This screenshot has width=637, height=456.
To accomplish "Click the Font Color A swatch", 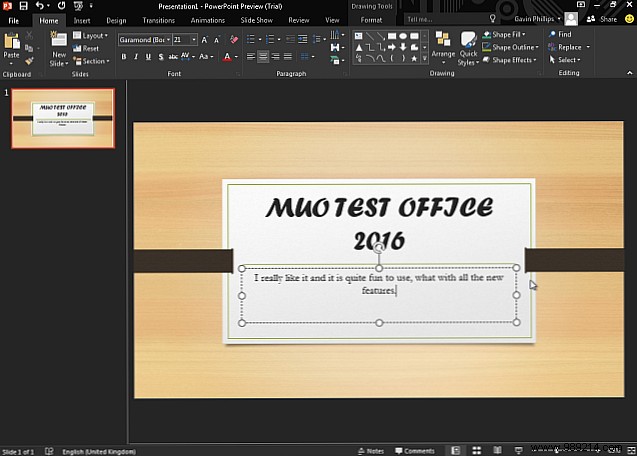I will (227, 57).
